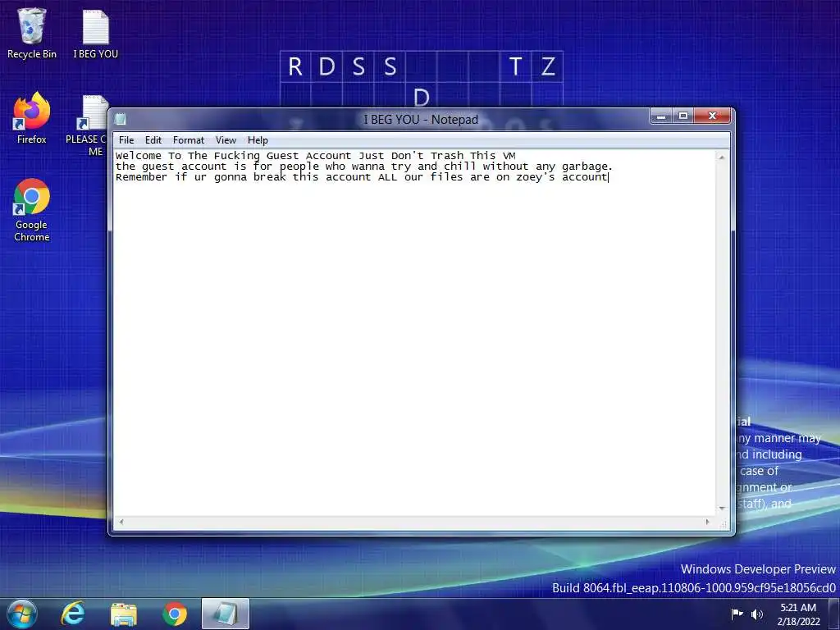This screenshot has width=840, height=630.
Task: Show the clock showing 5:21 AM
Action: click(x=798, y=614)
